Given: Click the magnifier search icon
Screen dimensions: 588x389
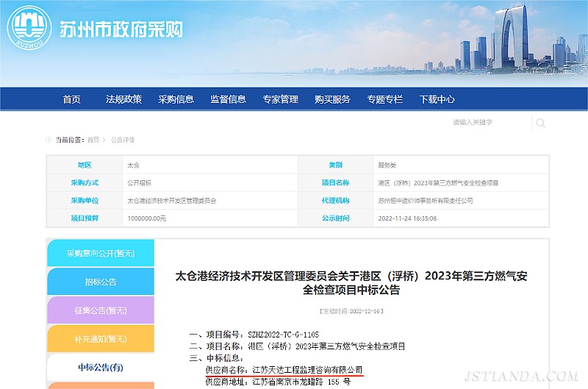Looking at the screenshot, I should click(x=540, y=123).
